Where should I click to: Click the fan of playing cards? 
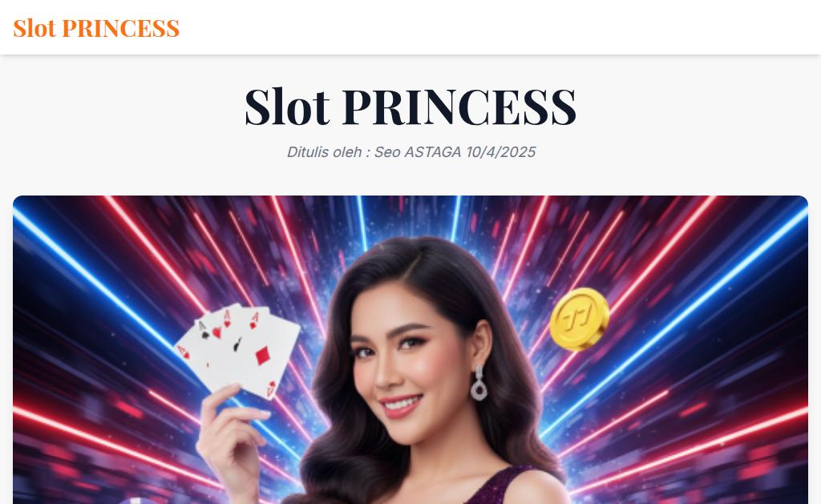pyautogui.click(x=238, y=352)
